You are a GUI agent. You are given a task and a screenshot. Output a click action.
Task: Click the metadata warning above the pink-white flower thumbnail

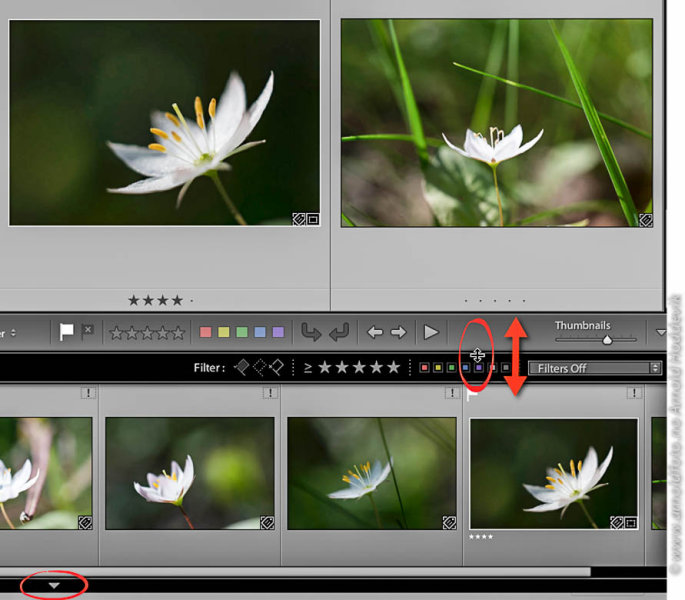click(270, 393)
